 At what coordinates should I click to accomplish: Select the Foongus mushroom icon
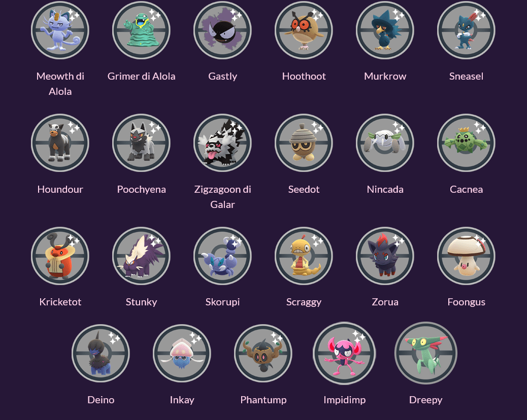pos(466,256)
